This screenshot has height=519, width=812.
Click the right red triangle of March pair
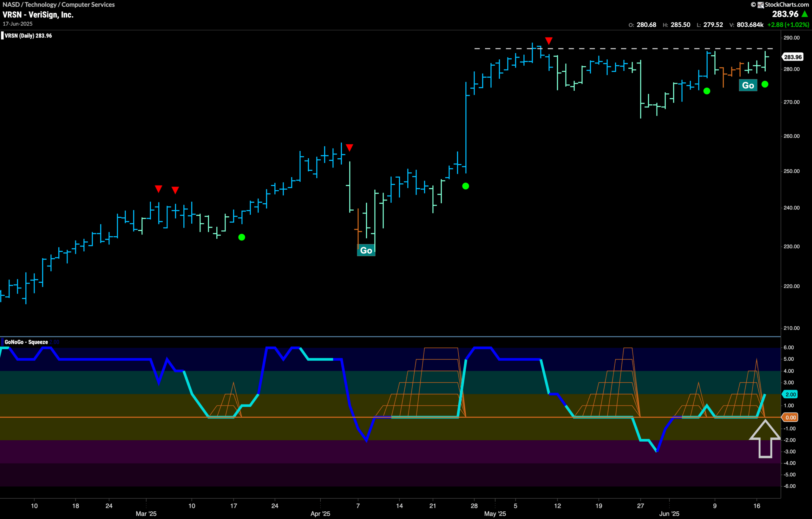pos(175,190)
